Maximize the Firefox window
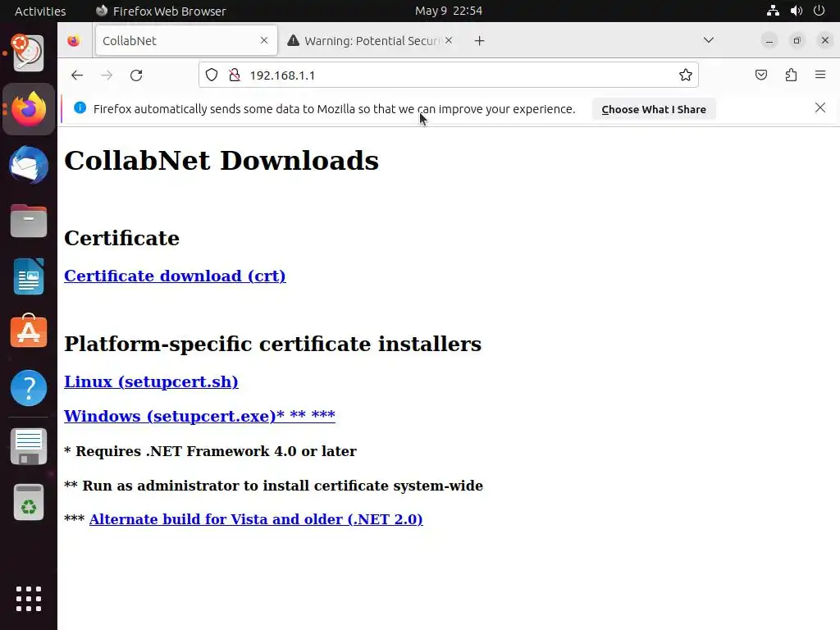840x630 pixels. [797, 41]
